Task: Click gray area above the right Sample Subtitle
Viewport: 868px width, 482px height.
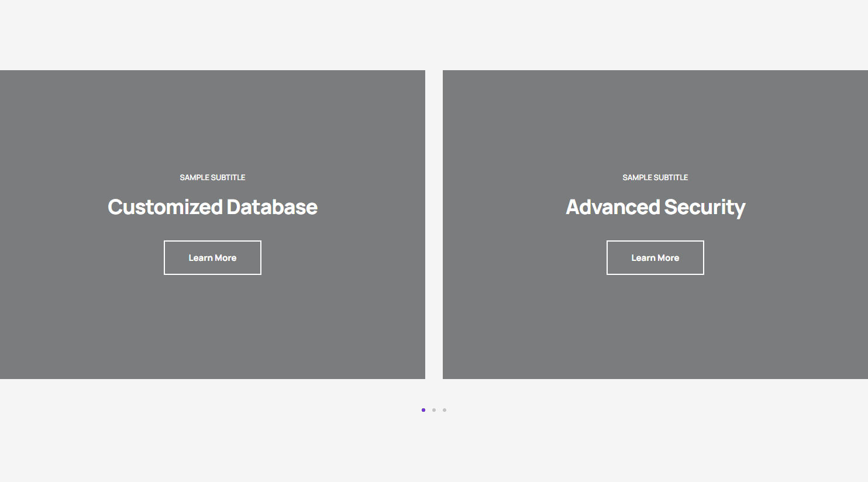Action: click(655, 123)
